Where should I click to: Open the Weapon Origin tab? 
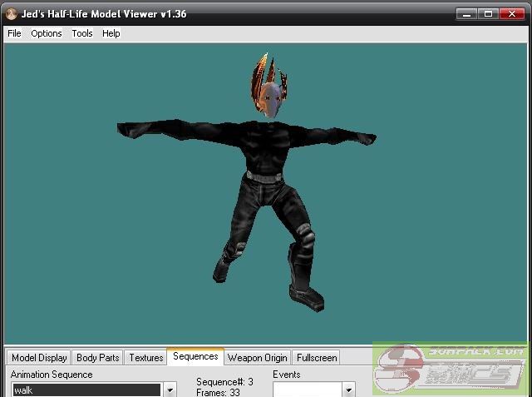(258, 358)
